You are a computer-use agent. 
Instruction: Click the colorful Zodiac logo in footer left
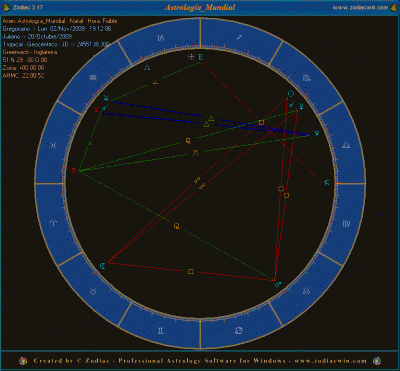(x=23, y=361)
